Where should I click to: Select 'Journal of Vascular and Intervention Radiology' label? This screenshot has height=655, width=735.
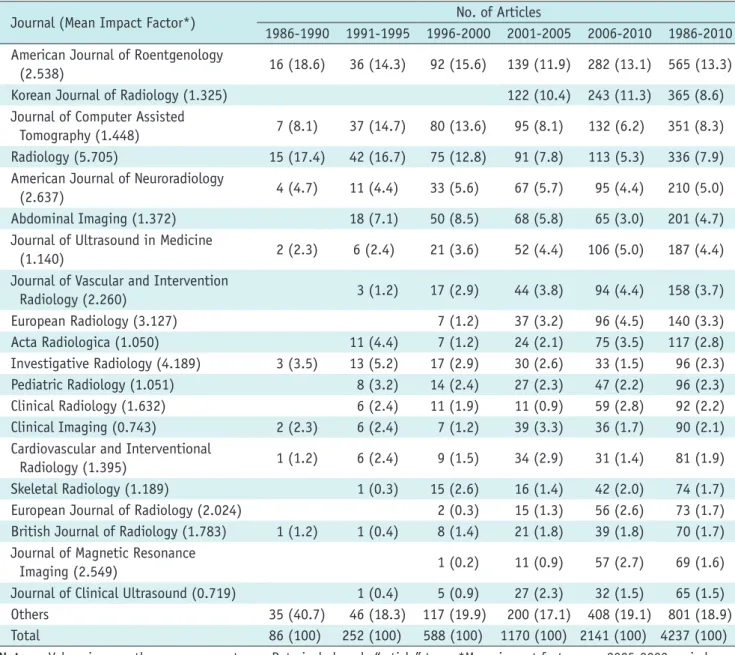point(119,290)
